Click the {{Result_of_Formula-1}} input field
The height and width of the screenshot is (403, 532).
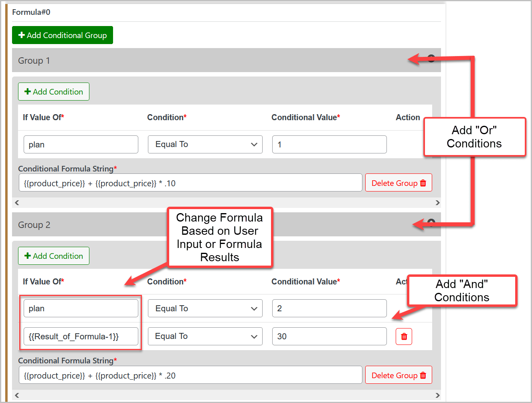81,337
